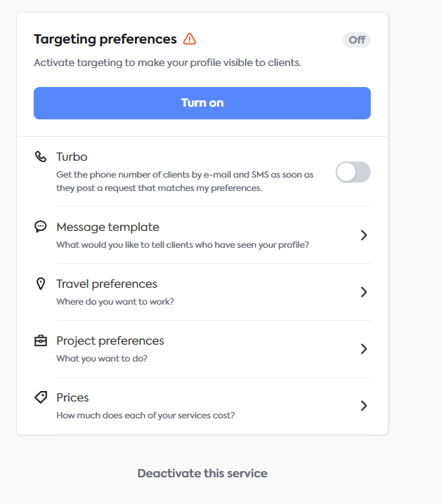
Task: Click the Deactivate this service link
Action: click(202, 473)
